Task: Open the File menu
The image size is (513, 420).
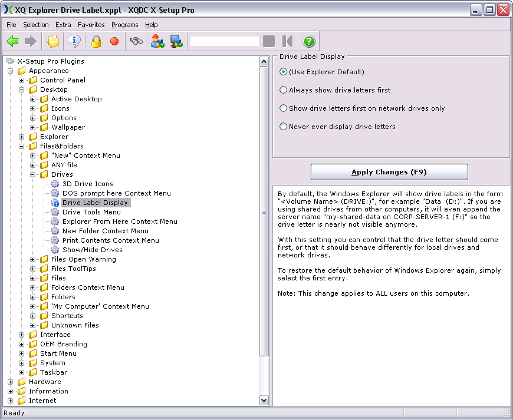Action: (x=11, y=25)
